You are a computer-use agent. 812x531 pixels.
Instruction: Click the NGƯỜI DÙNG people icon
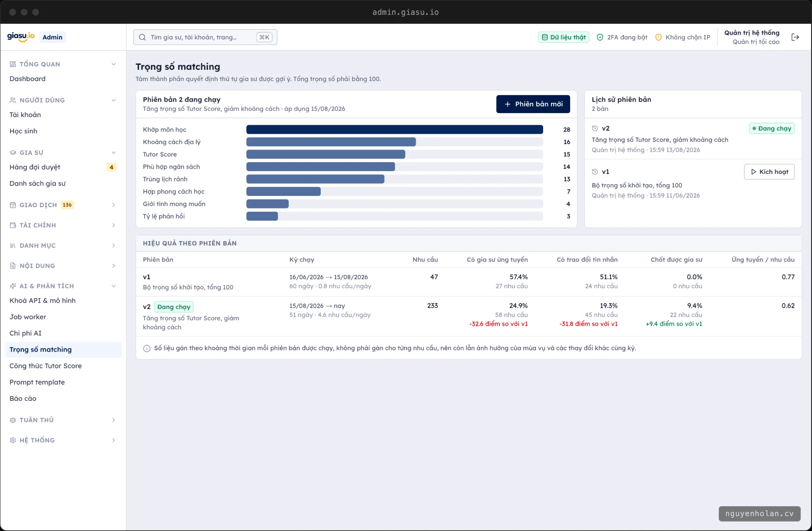13,100
